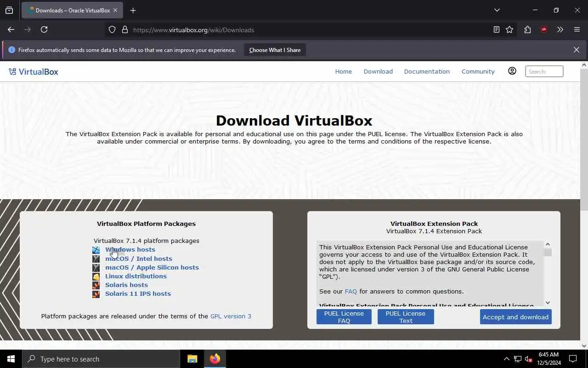Image resolution: width=588 pixels, height=368 pixels.
Task: Click Firefox View icon in tab strip
Action: click(x=9, y=10)
